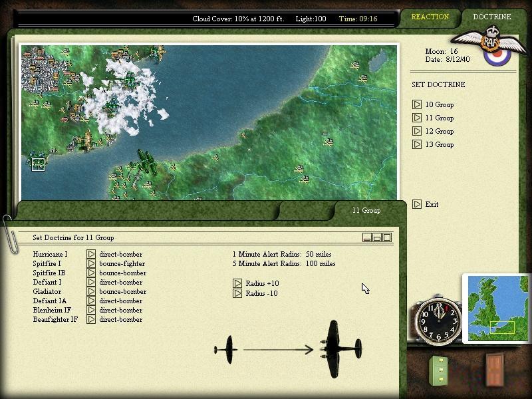
Task: Increase alert radius with Radius +10 arrow
Action: point(237,283)
